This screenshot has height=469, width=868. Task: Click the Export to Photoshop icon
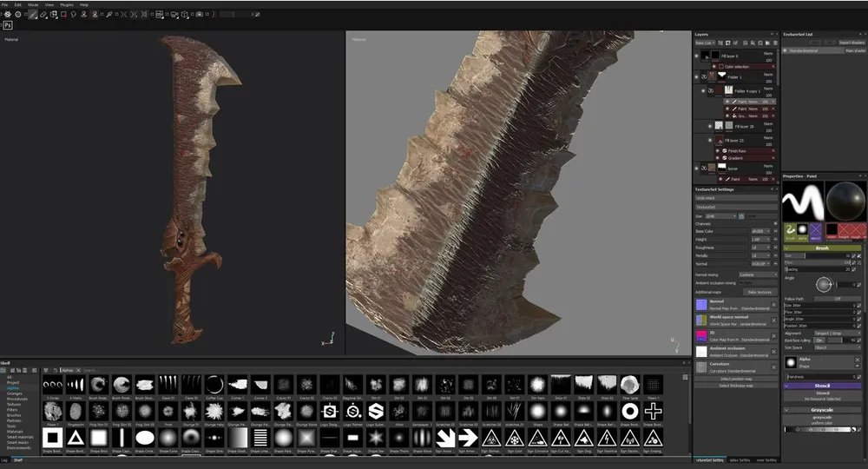pos(9,26)
